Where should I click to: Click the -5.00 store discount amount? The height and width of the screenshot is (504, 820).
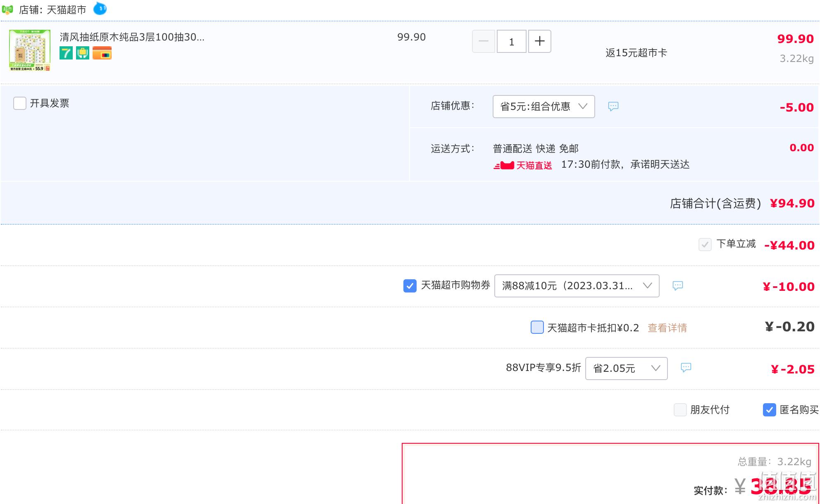tap(796, 107)
